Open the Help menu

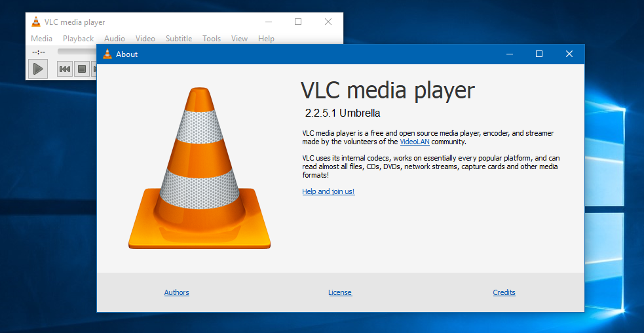[266, 39]
